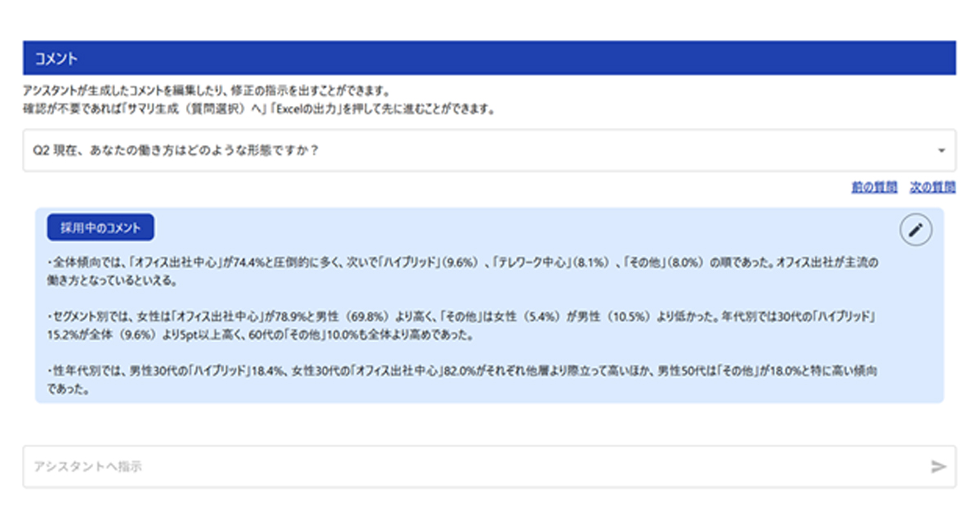Click the 採用中のコメント badge
The image size is (980, 514).
pyautogui.click(x=100, y=228)
